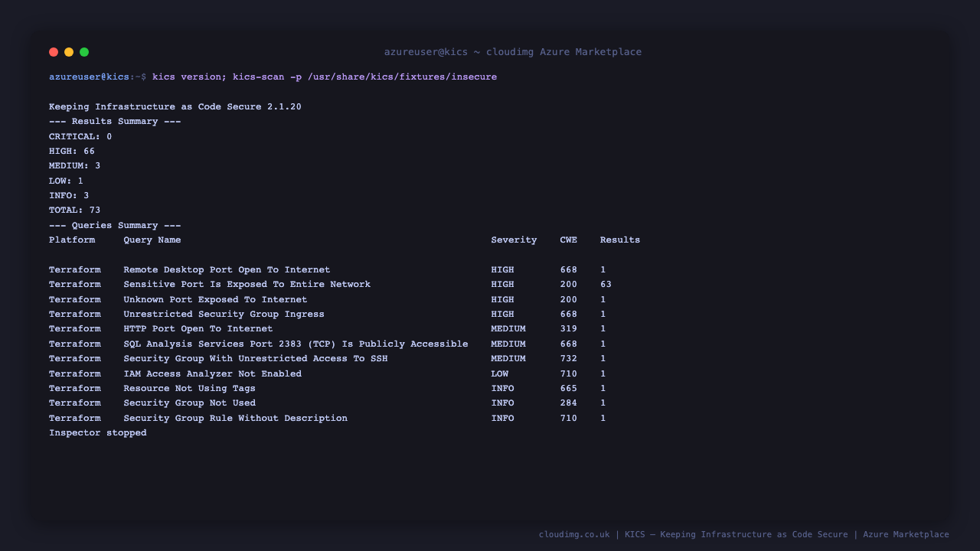This screenshot has width=980, height=551.
Task: Click the 'LOW: 1' line
Action: 66,181
